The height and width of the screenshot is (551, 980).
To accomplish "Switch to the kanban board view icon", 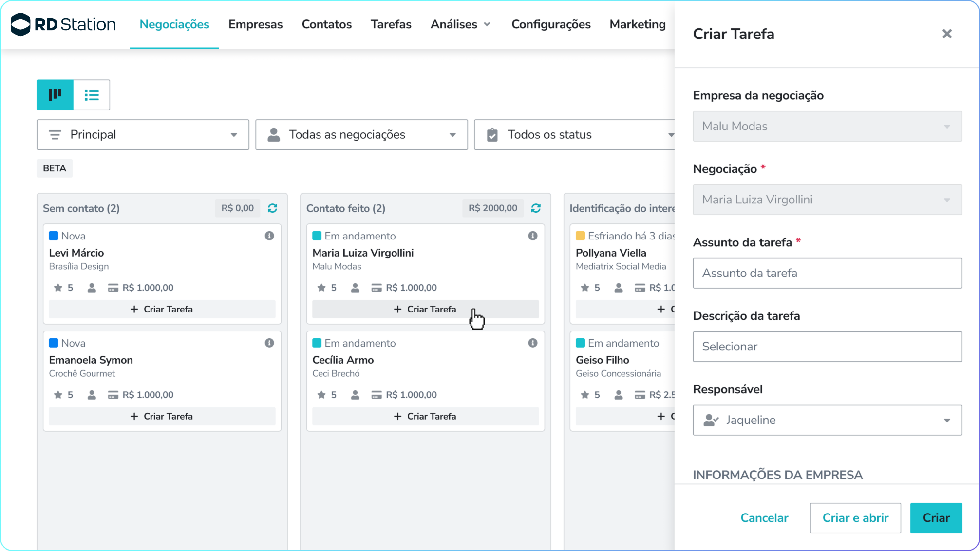I will [x=55, y=94].
